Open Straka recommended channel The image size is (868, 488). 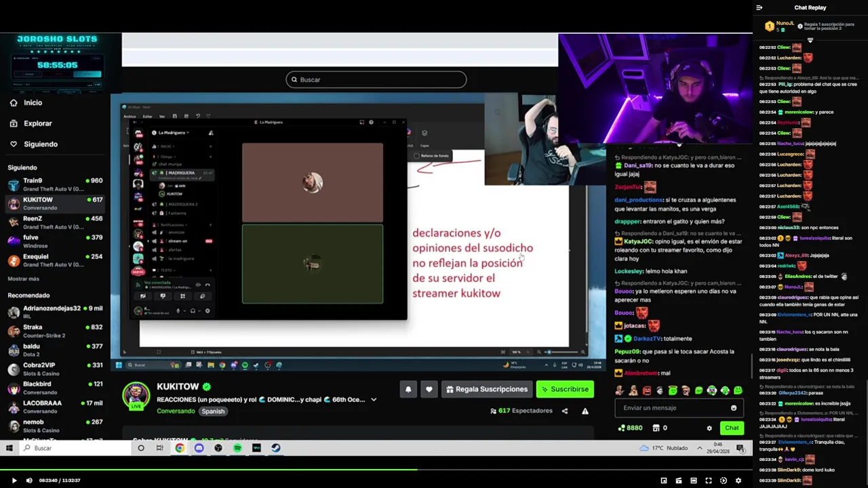55,331
